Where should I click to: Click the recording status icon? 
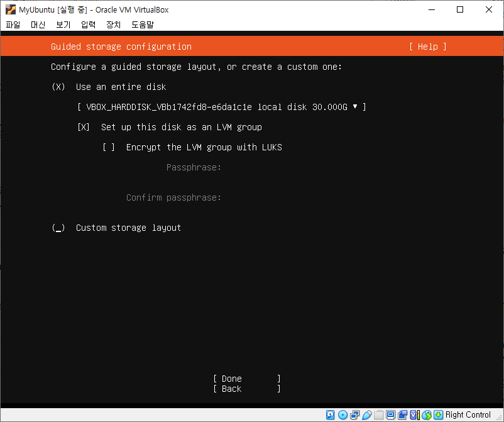point(402,415)
